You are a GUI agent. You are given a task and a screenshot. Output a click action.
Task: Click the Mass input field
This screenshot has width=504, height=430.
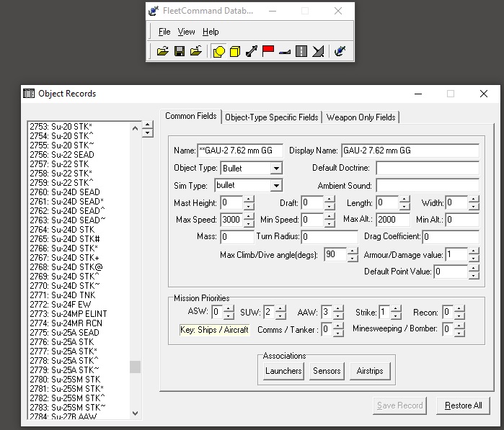(237, 237)
